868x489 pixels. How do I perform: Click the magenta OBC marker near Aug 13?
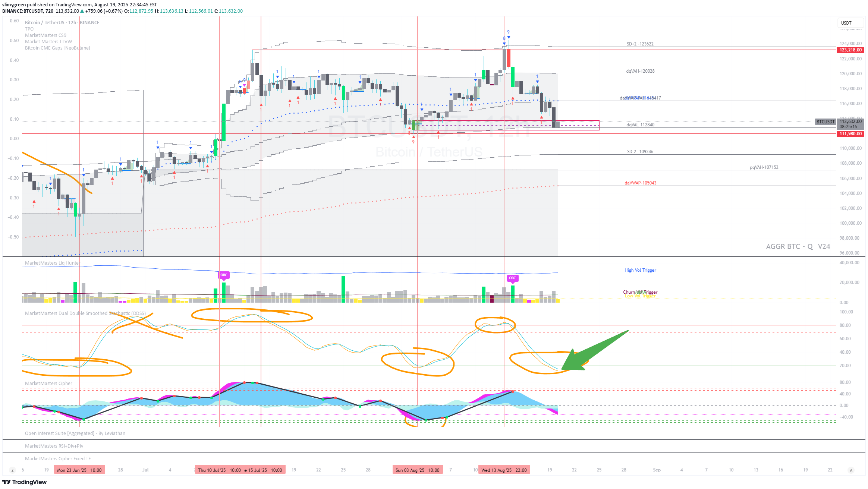512,278
